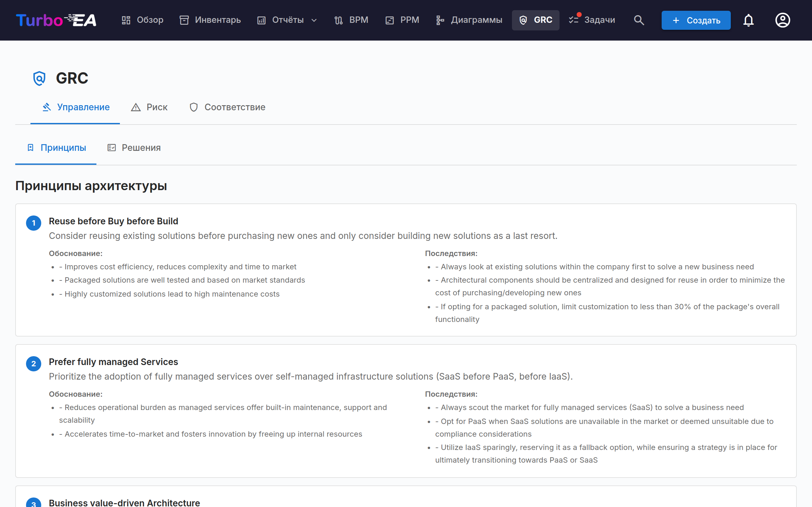Click the Обзор dashboard icon
Viewport: 812px width, 507px height.
(x=126, y=20)
